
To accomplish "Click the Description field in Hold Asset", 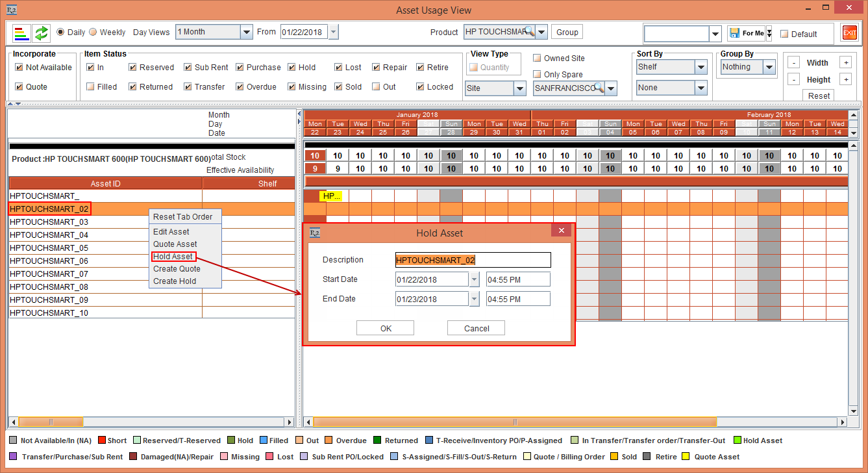I will coord(473,260).
